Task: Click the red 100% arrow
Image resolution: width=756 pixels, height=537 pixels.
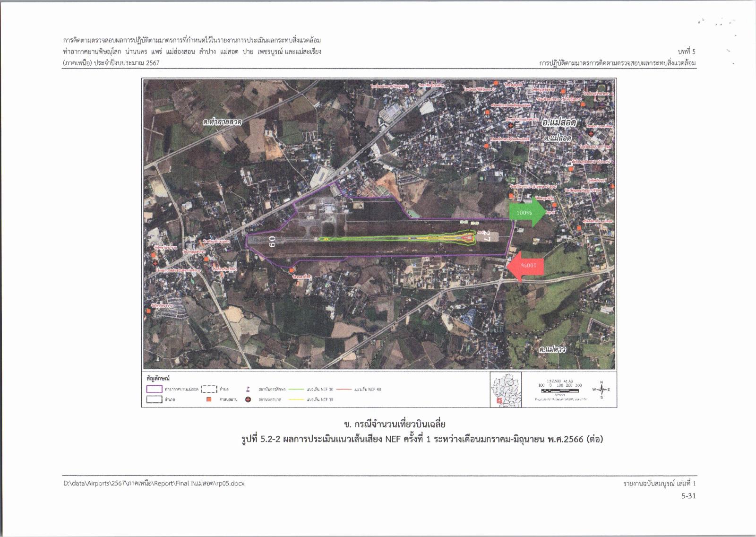Action: [x=524, y=266]
